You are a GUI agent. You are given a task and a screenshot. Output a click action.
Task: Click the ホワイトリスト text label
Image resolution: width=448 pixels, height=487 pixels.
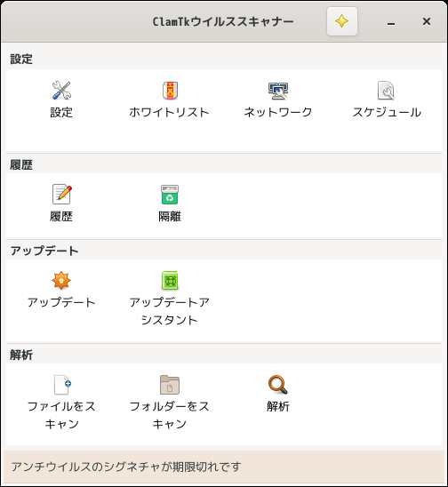click(x=169, y=113)
